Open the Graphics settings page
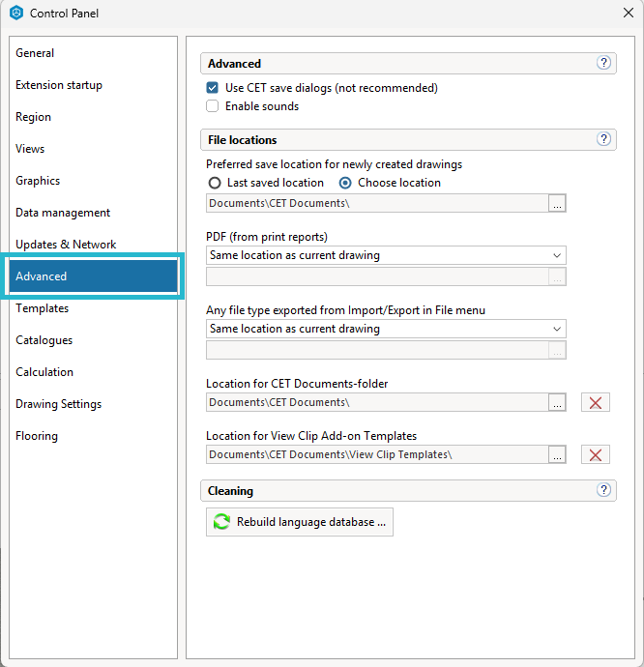 coord(93,181)
